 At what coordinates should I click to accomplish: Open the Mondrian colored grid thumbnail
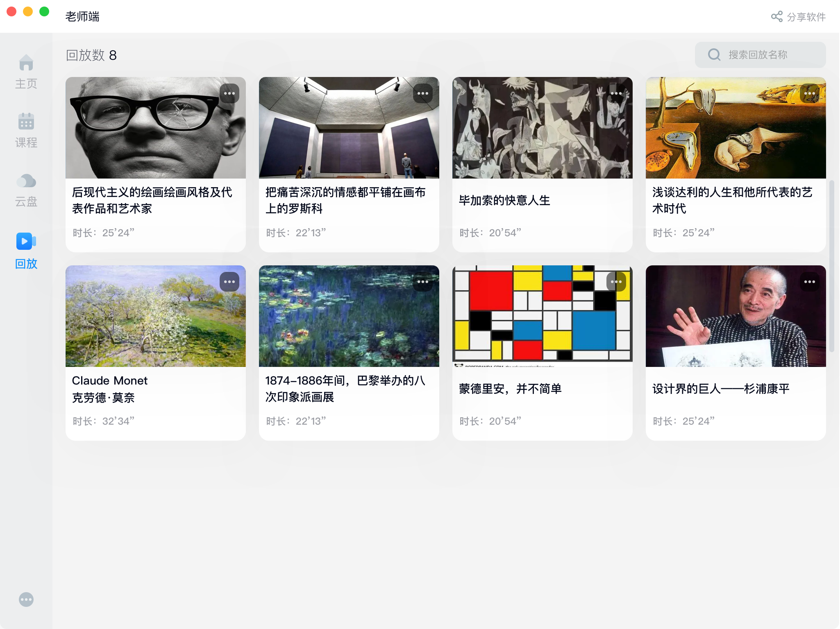point(543,316)
